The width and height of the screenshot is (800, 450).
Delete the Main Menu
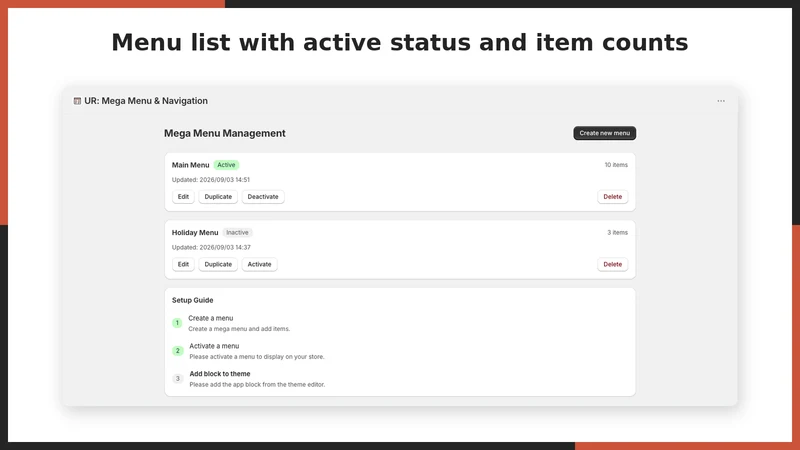[x=613, y=196]
